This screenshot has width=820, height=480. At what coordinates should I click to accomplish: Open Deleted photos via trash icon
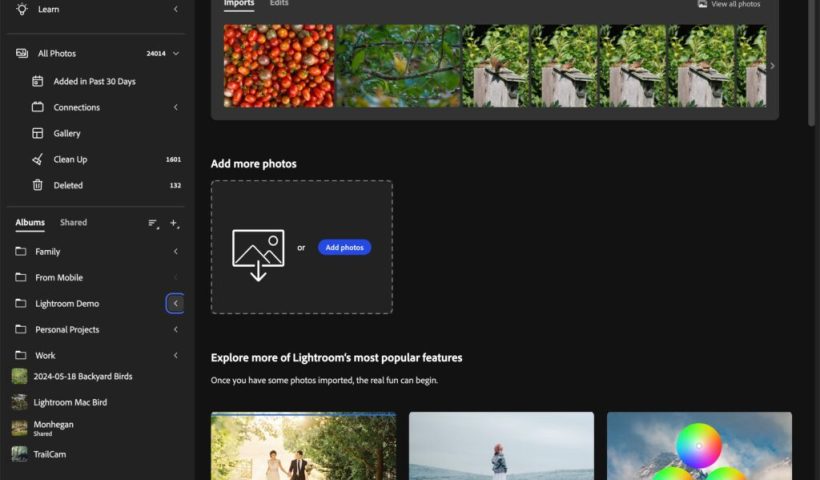pyautogui.click(x=38, y=185)
